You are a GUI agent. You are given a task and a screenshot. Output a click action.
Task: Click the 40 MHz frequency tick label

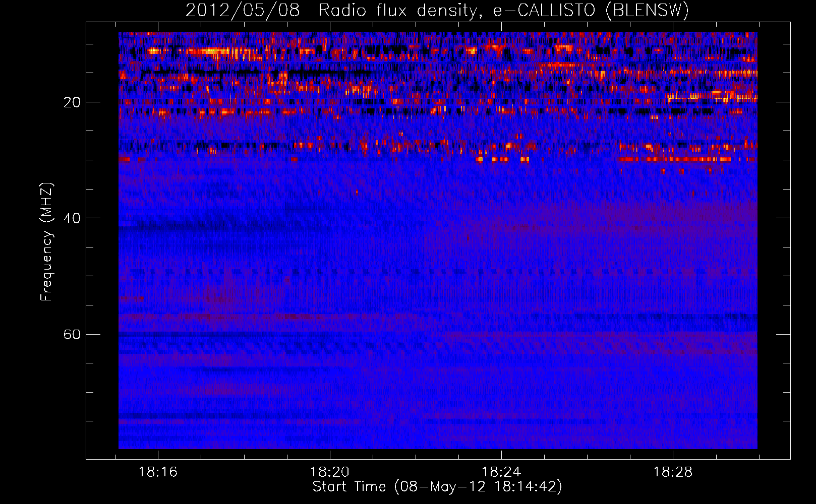click(x=72, y=218)
